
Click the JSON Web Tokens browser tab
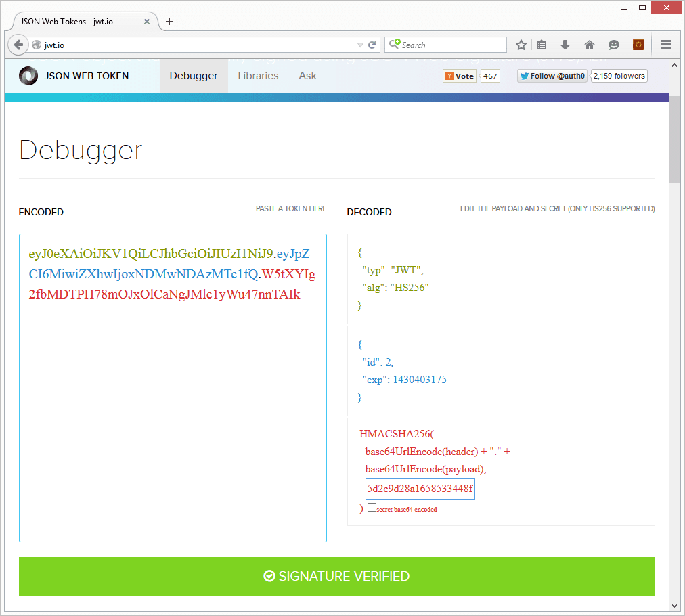click(x=78, y=21)
